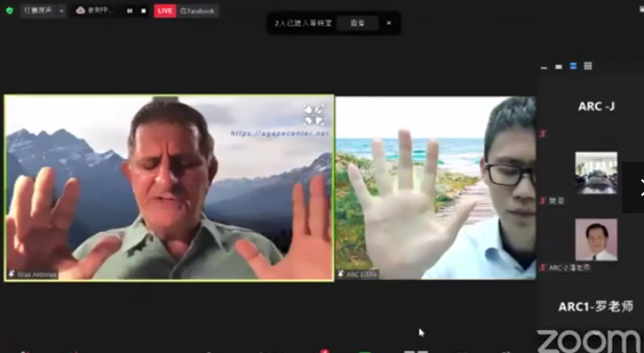Switch to grid gallery view
Screen dimensions: 644x353
588,67
